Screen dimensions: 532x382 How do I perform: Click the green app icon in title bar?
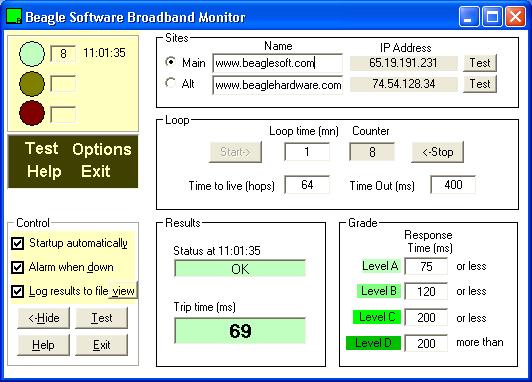14,17
